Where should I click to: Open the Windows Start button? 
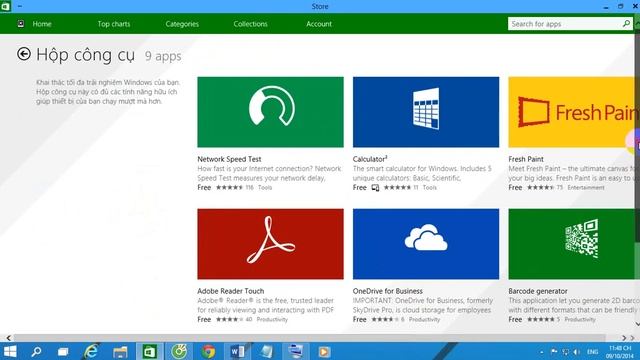click(9, 351)
